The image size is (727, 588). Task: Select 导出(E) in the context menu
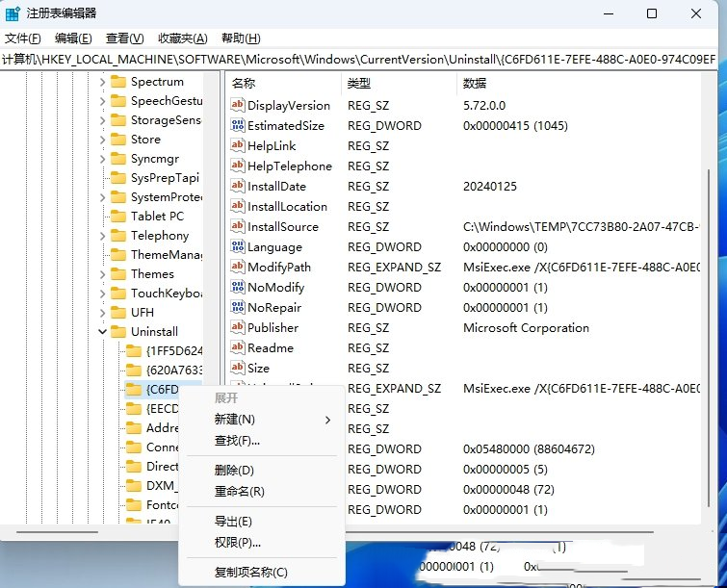point(233,521)
